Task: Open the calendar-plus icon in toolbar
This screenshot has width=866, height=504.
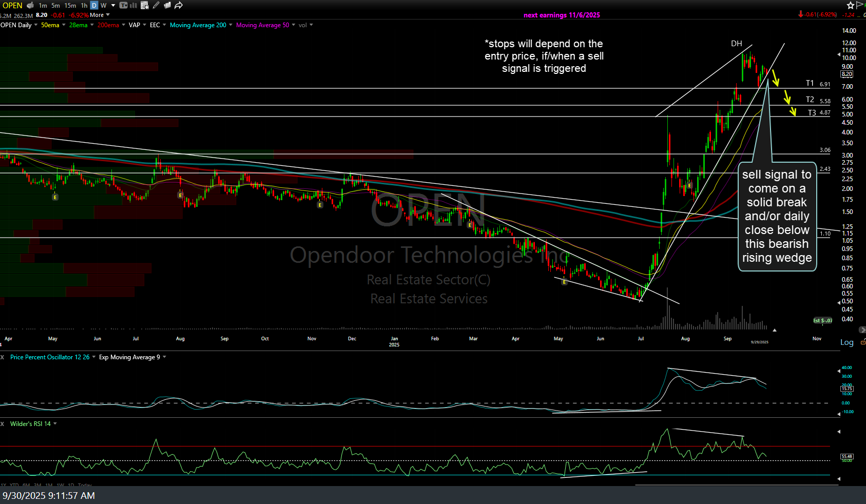Action: point(145,5)
